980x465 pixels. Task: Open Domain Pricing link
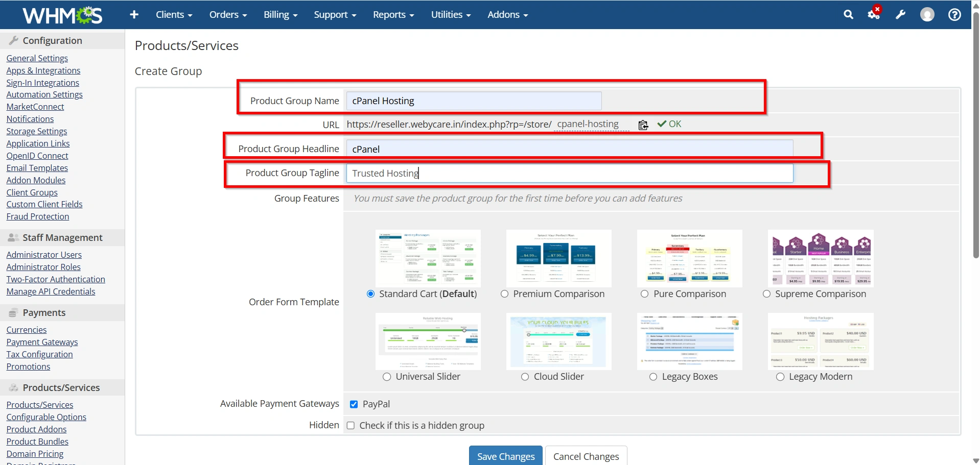[x=35, y=454]
